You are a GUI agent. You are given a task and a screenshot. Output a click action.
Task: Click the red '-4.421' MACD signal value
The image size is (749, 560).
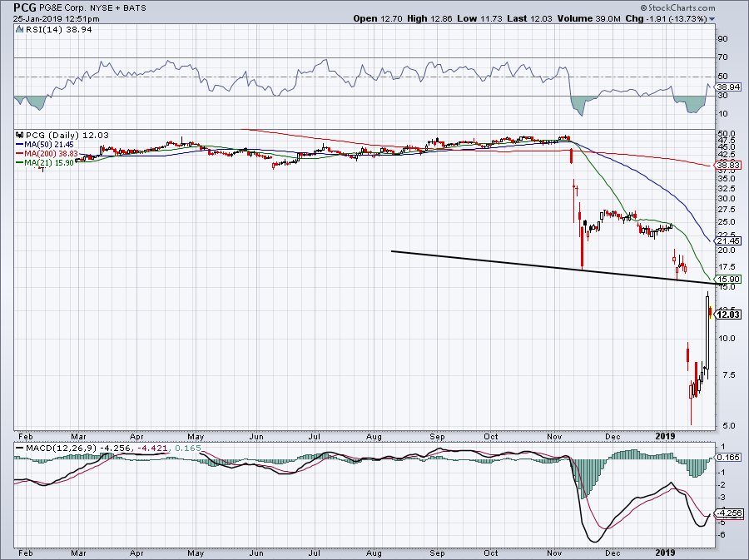point(152,448)
